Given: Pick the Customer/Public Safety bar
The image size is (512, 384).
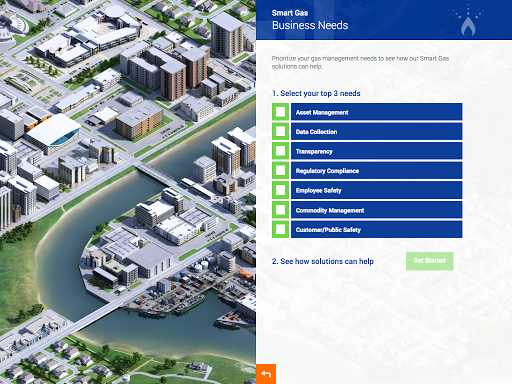Looking at the screenshot, I should click(x=377, y=229).
